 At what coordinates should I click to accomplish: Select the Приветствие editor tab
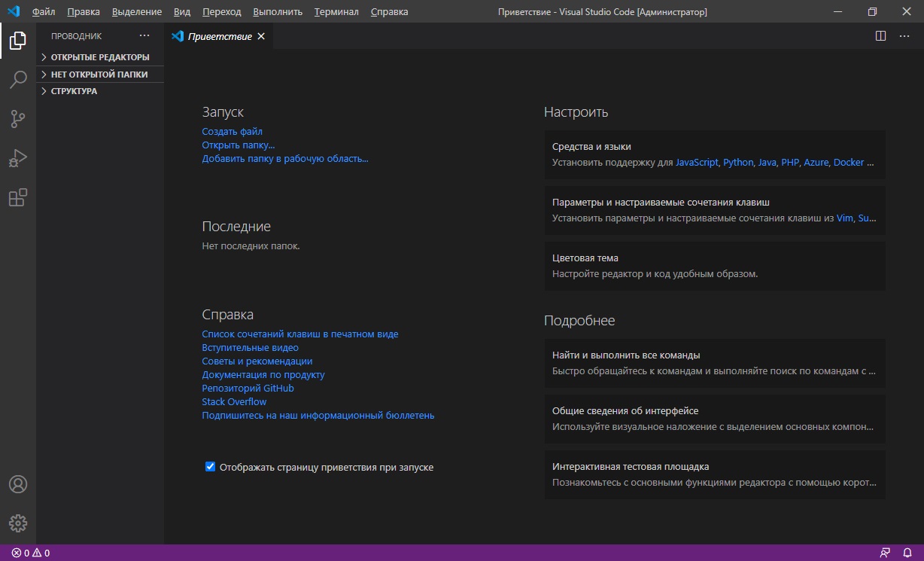219,36
